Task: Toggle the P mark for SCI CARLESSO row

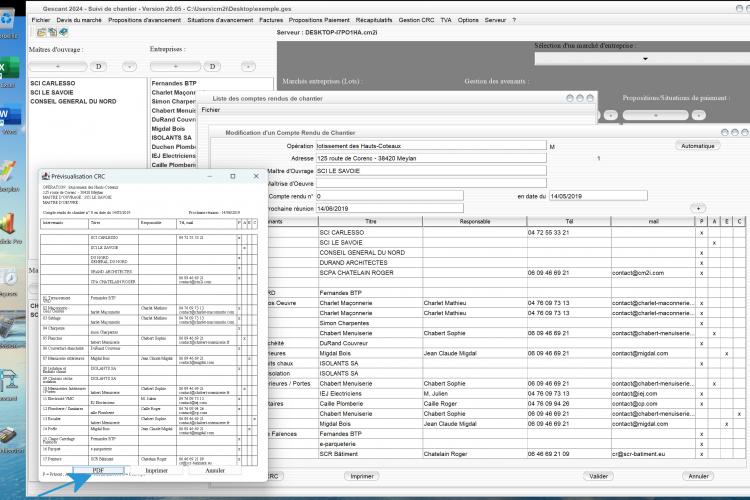Action: click(702, 233)
